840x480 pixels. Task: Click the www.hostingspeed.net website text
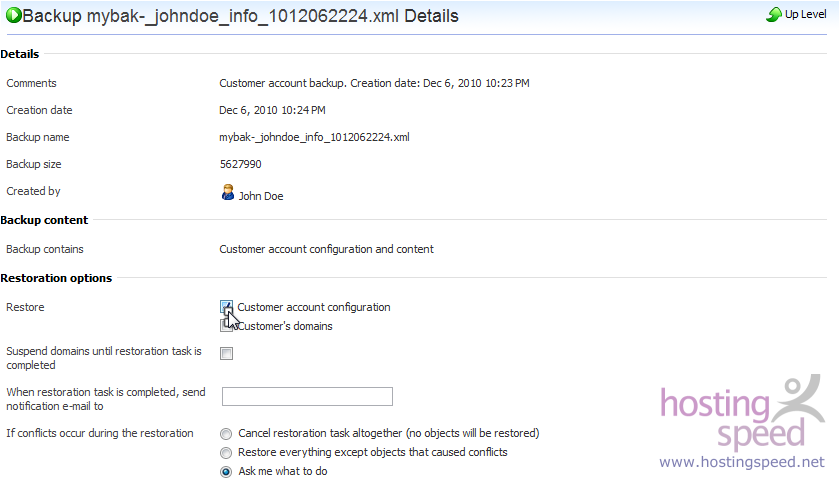click(742, 462)
